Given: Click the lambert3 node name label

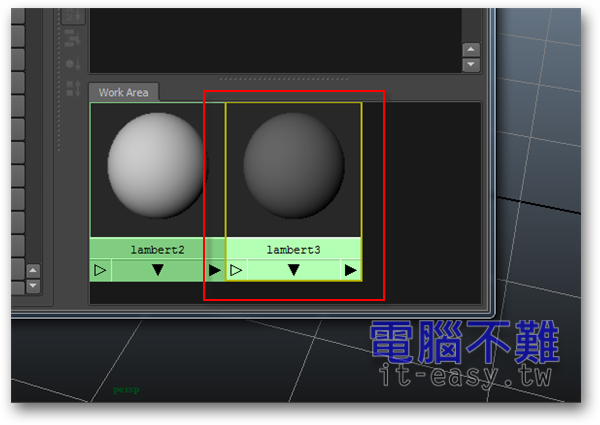Looking at the screenshot, I should point(293,248).
